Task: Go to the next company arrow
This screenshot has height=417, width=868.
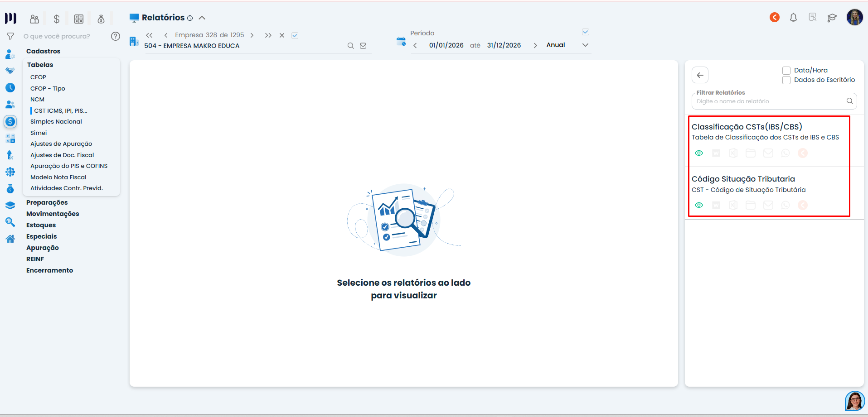Action: (252, 35)
